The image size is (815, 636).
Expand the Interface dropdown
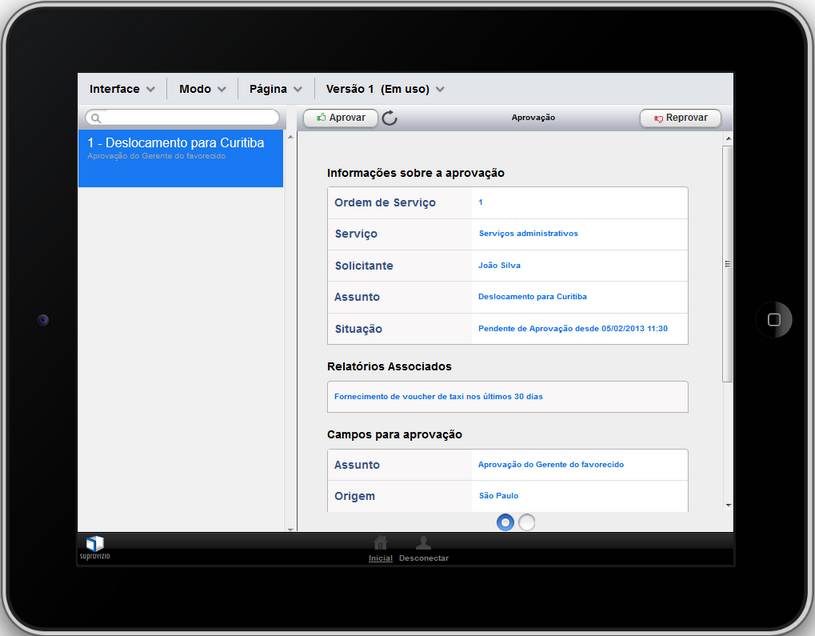(122, 89)
